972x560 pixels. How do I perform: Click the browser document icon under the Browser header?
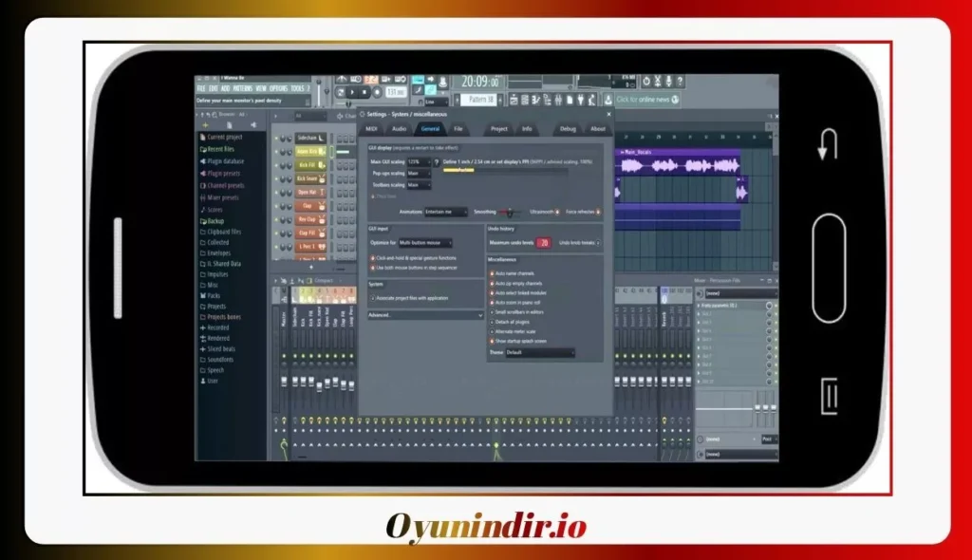tap(230, 125)
